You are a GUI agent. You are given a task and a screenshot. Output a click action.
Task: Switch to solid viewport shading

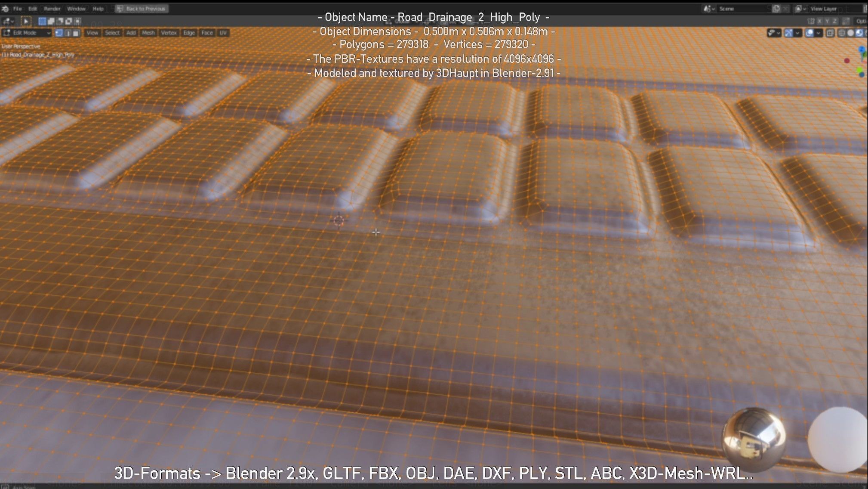[x=850, y=33]
